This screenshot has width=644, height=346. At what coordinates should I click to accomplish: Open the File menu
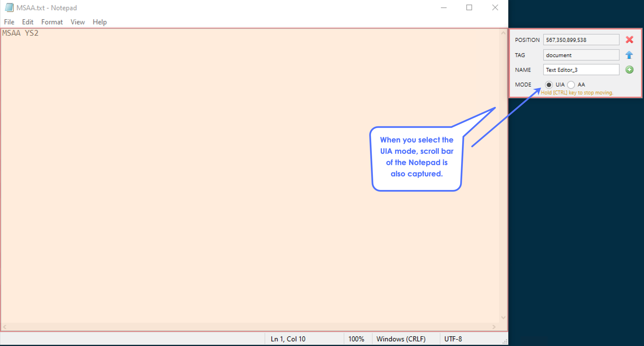[9, 22]
